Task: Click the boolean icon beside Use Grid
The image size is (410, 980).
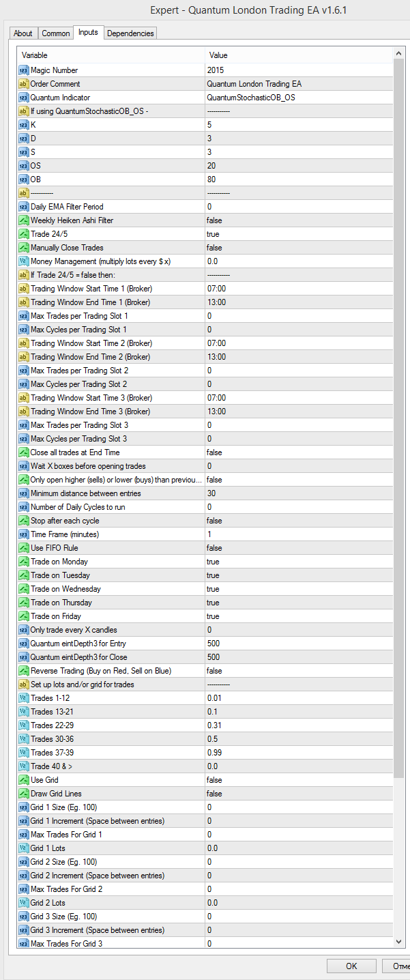Action: point(23,780)
